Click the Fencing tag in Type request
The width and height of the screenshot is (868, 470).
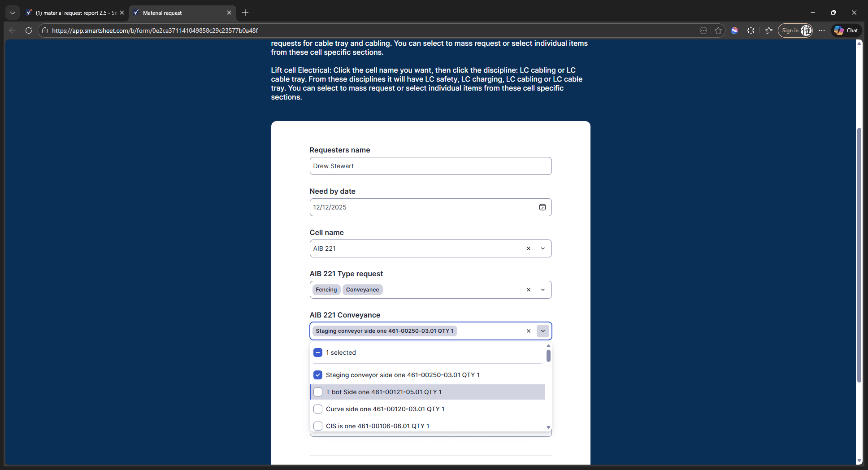[x=326, y=290]
